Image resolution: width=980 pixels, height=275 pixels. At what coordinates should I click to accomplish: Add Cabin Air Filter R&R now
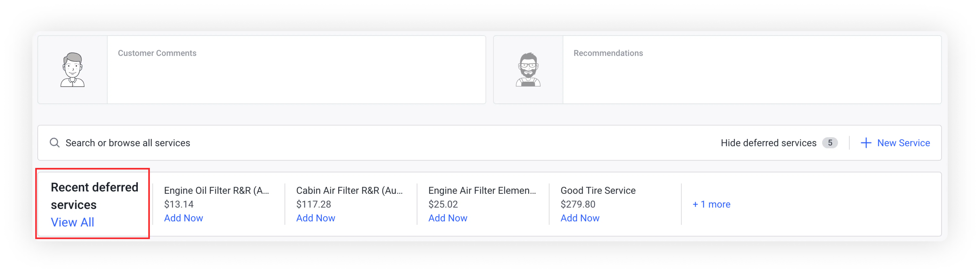(x=315, y=218)
